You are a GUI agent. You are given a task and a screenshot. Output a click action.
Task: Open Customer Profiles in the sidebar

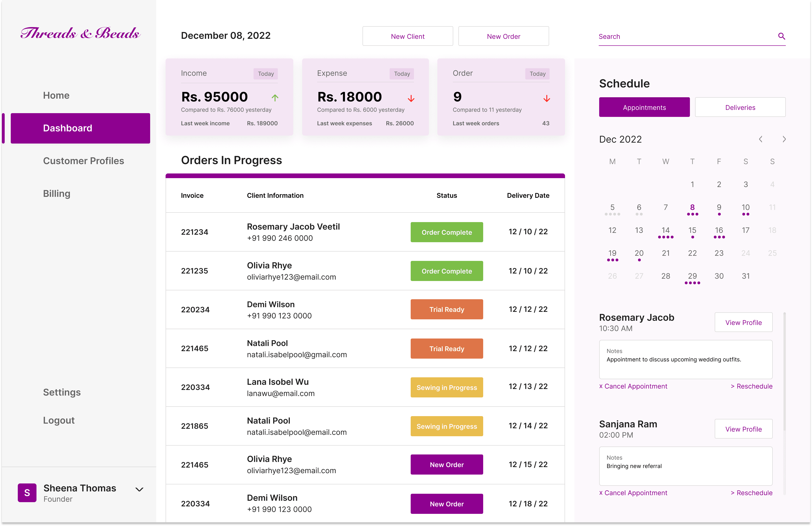pos(83,161)
